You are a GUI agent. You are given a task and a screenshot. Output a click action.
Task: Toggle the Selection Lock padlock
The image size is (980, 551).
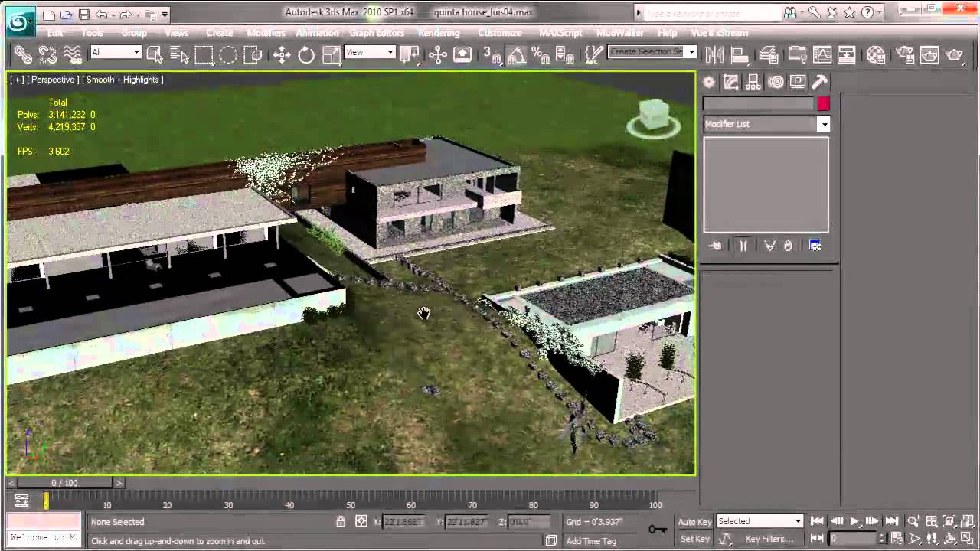341,521
